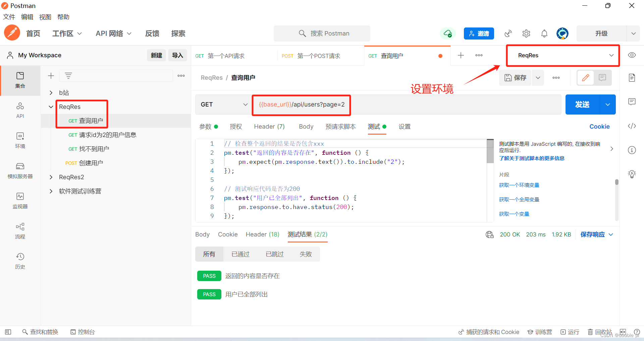This screenshot has height=341, width=644.
Task: Switch to response Body tab
Action: click(x=202, y=234)
